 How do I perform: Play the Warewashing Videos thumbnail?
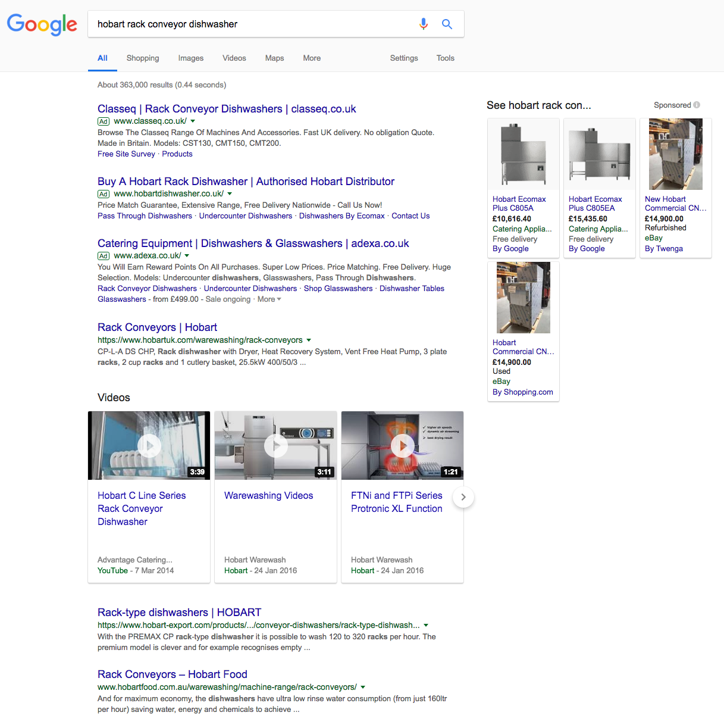point(276,445)
